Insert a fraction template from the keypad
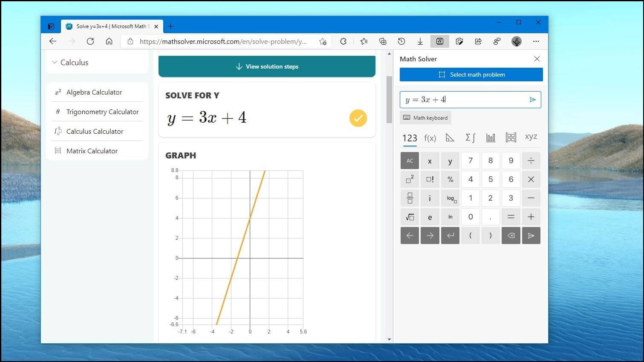 (x=410, y=198)
